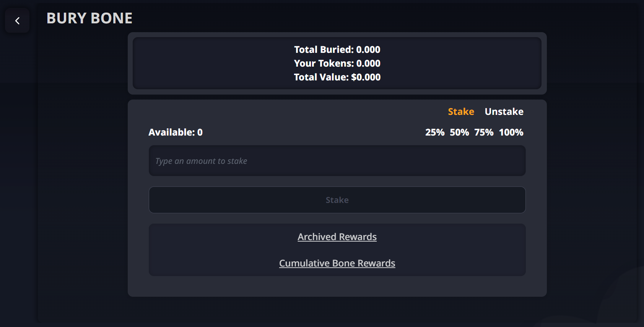This screenshot has width=644, height=327.
Task: Click the Total Buried stat line
Action: click(337, 50)
